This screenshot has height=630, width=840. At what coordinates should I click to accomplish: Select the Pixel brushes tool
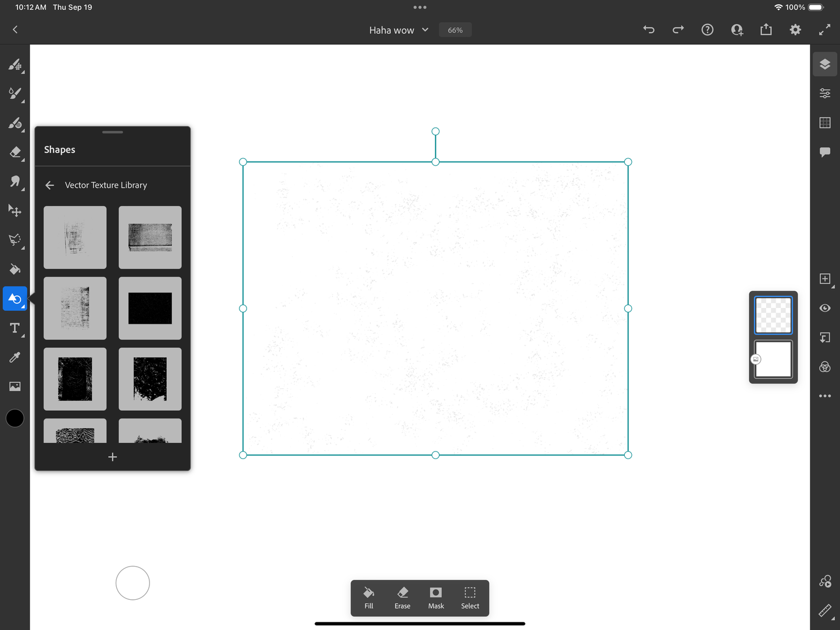[15, 65]
